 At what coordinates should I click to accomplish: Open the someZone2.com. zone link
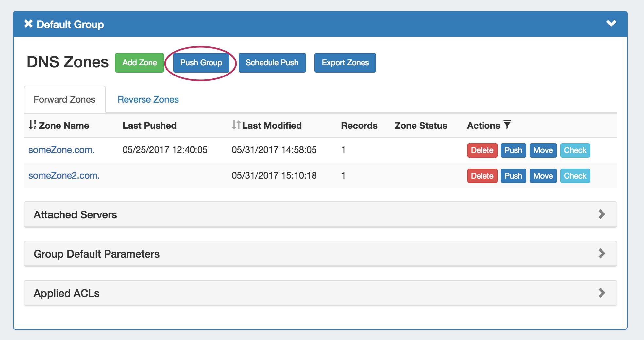pos(64,176)
